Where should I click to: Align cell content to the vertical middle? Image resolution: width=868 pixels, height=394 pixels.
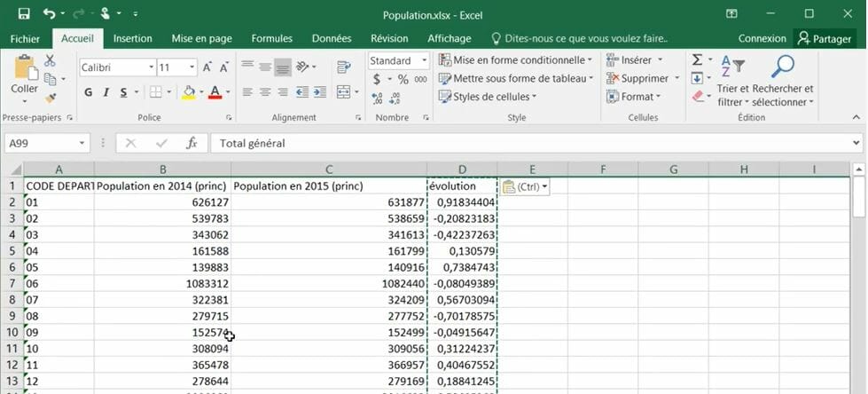click(265, 67)
